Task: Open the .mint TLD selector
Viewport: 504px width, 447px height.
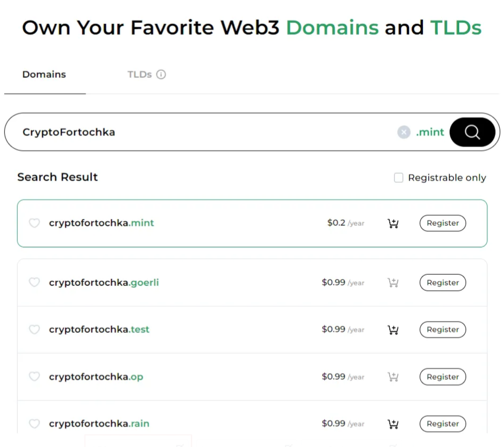Action: tap(430, 132)
